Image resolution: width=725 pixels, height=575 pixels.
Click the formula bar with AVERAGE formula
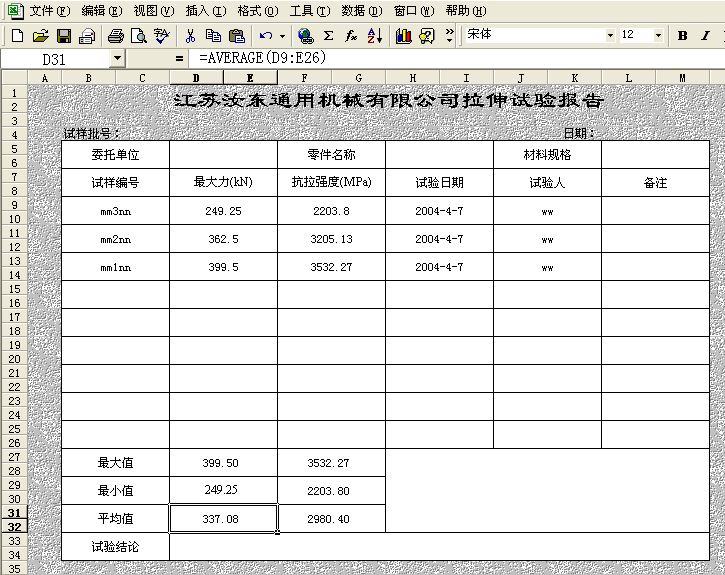click(x=458, y=58)
